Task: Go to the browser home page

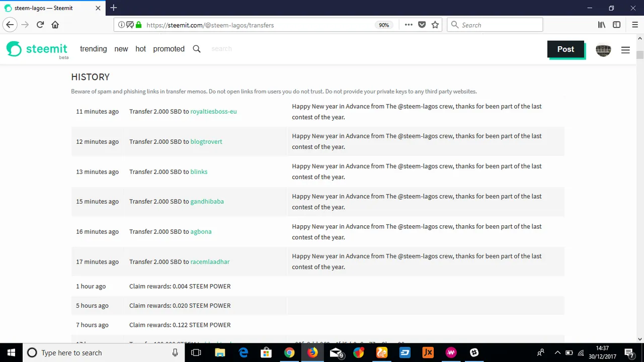Action: pos(55,25)
